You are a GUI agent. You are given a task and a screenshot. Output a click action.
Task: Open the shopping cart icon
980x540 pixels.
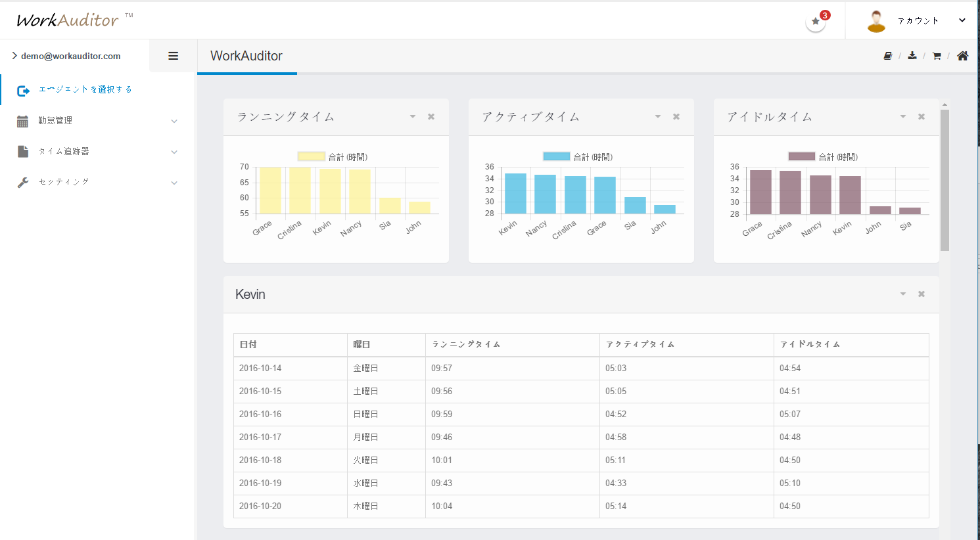pos(937,56)
